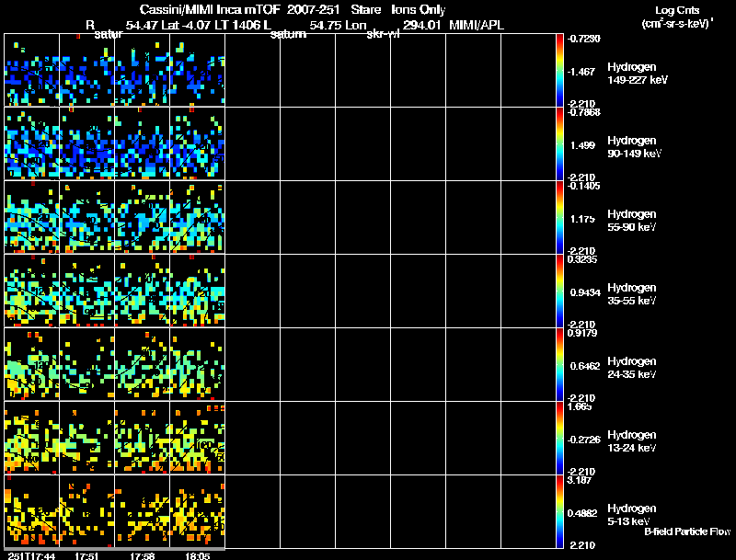
Task: Click the '294.01' header value
Action: coord(421,25)
